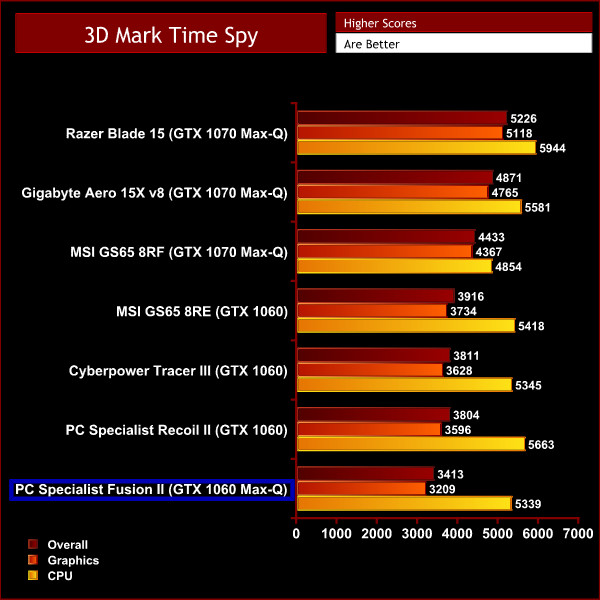
Task: Click the value 3413 overall score
Action: (450, 474)
